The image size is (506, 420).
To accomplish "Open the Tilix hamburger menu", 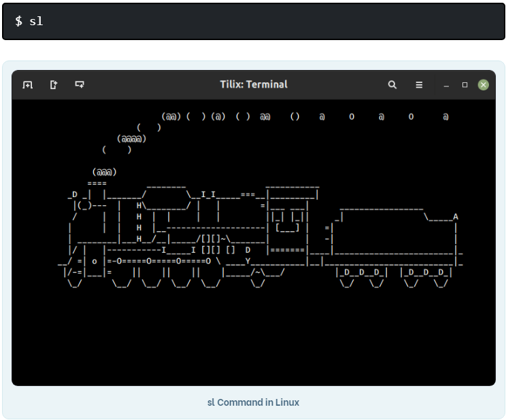I will pyautogui.click(x=419, y=85).
